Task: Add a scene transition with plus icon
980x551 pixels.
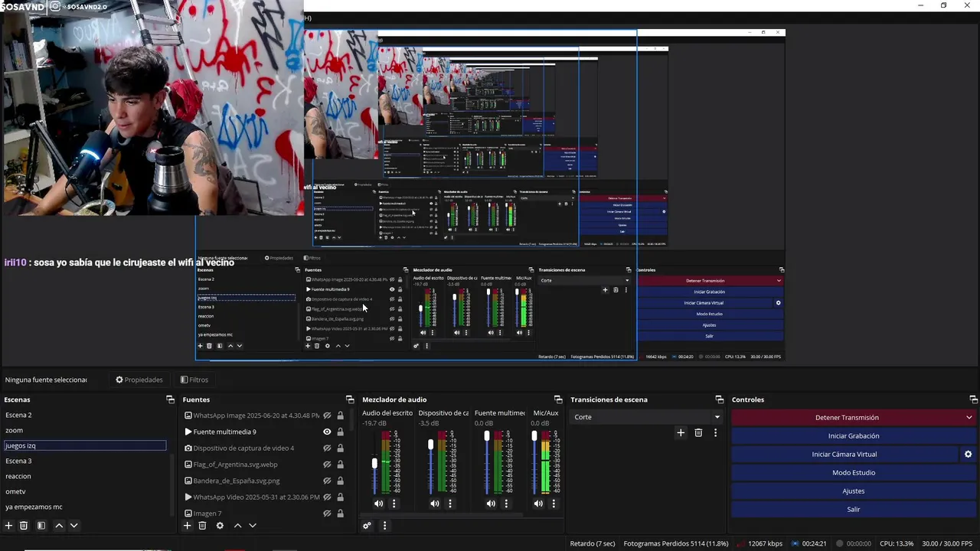Action: 681,432
